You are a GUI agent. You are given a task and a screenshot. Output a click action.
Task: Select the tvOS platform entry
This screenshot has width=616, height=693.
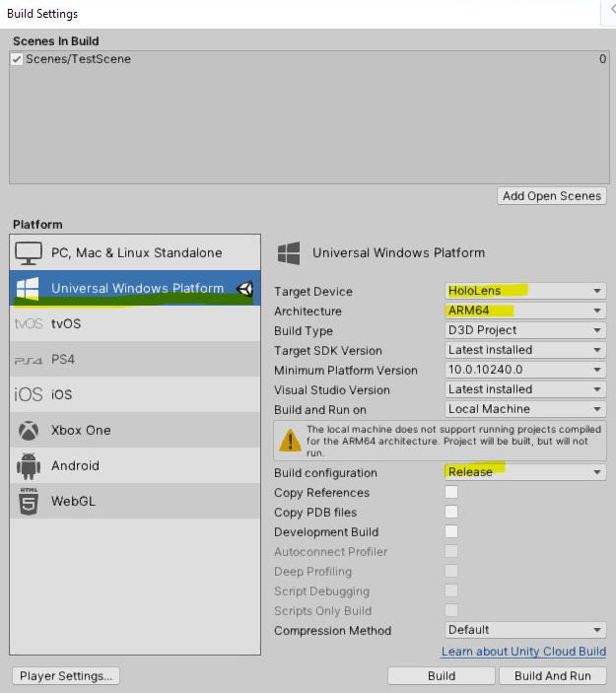click(135, 323)
